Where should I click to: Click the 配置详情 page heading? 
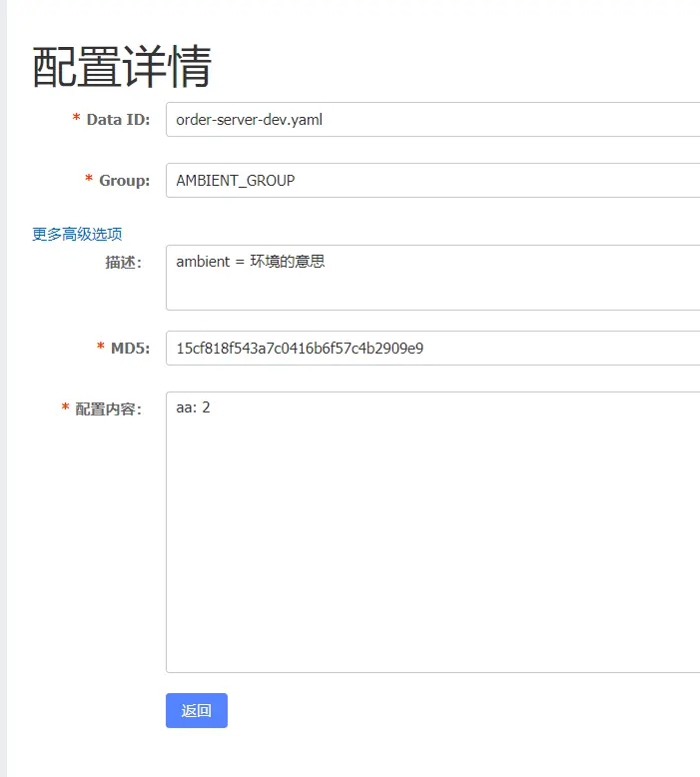122,68
